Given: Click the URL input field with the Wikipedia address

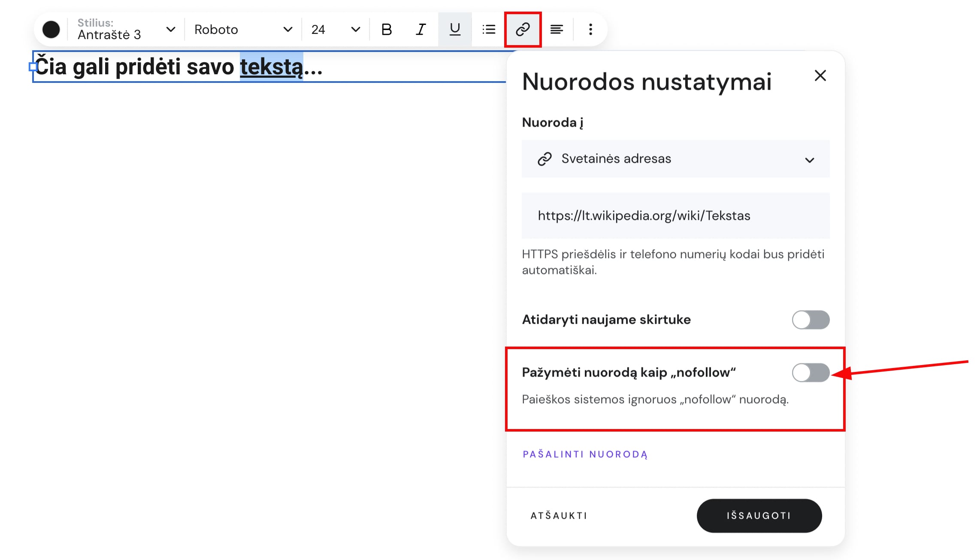Looking at the screenshot, I should click(675, 216).
